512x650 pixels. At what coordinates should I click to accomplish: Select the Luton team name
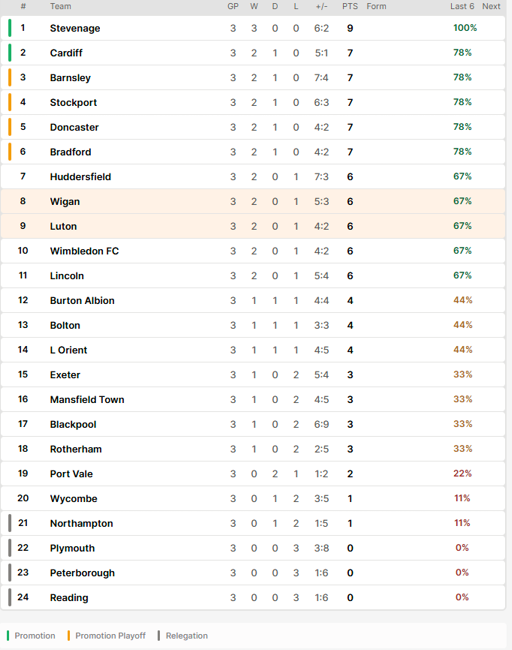point(63,226)
